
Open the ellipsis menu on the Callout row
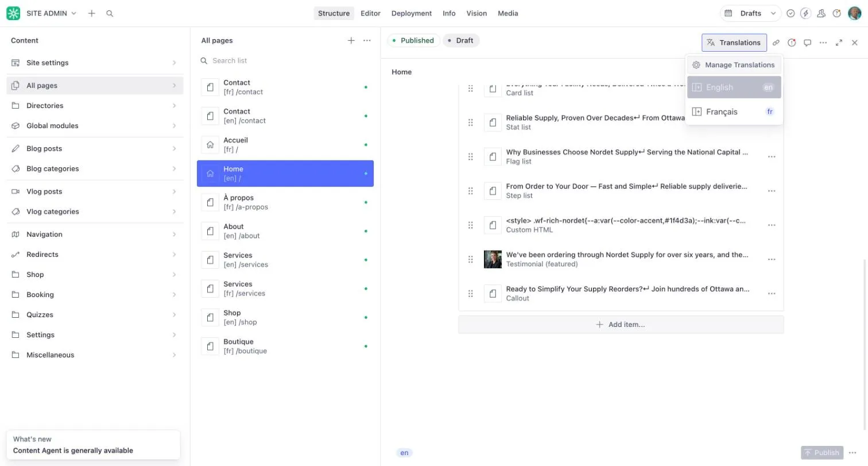tap(772, 294)
